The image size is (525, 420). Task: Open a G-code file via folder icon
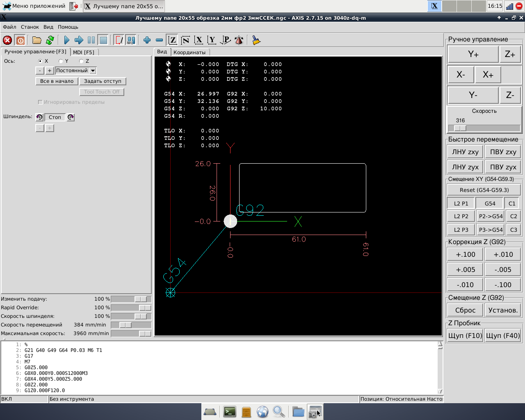tap(37, 40)
